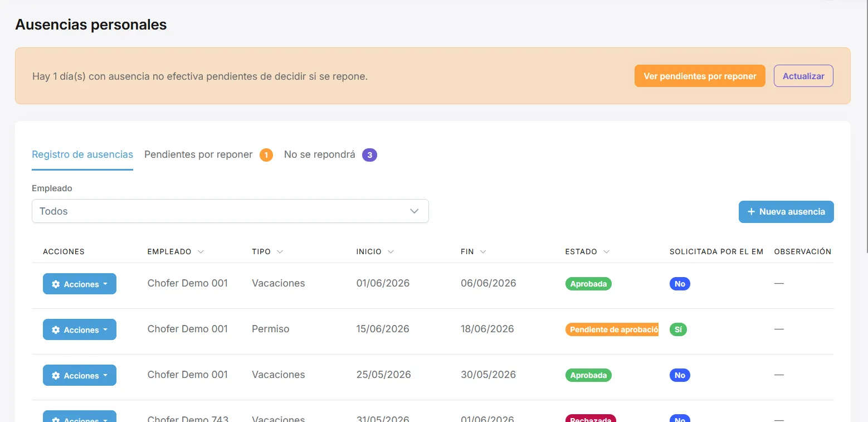
Task: Click the end date 30/05/2026
Action: [489, 375]
